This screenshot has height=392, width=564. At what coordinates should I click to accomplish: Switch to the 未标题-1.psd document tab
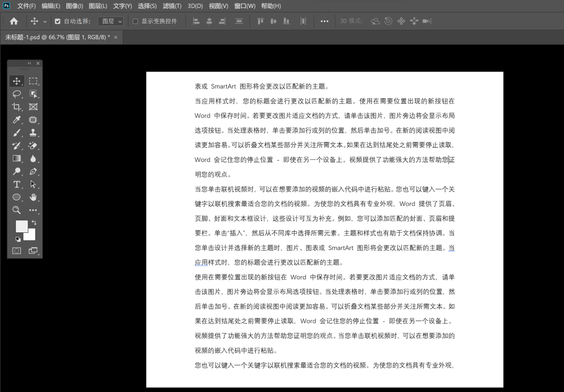[x=57, y=37]
